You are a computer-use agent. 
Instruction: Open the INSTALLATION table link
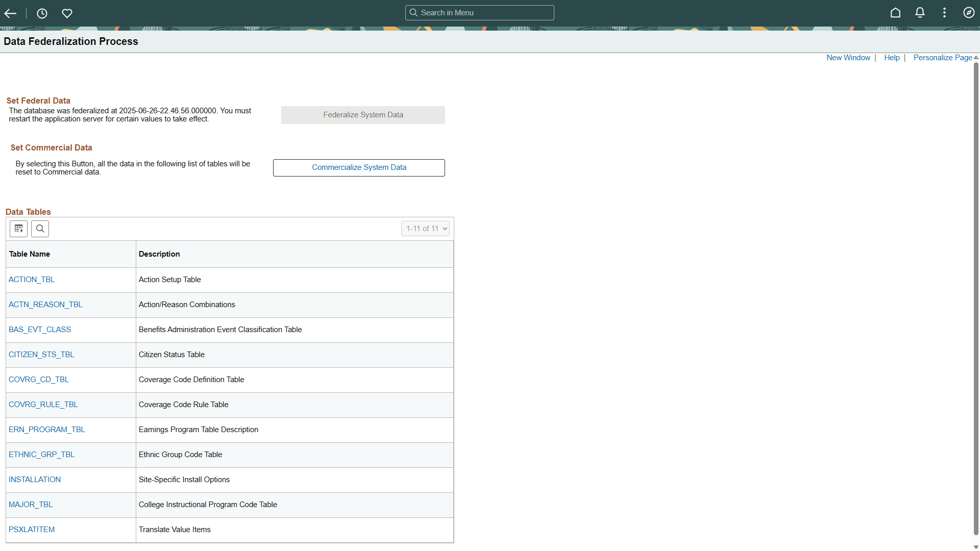(x=35, y=480)
